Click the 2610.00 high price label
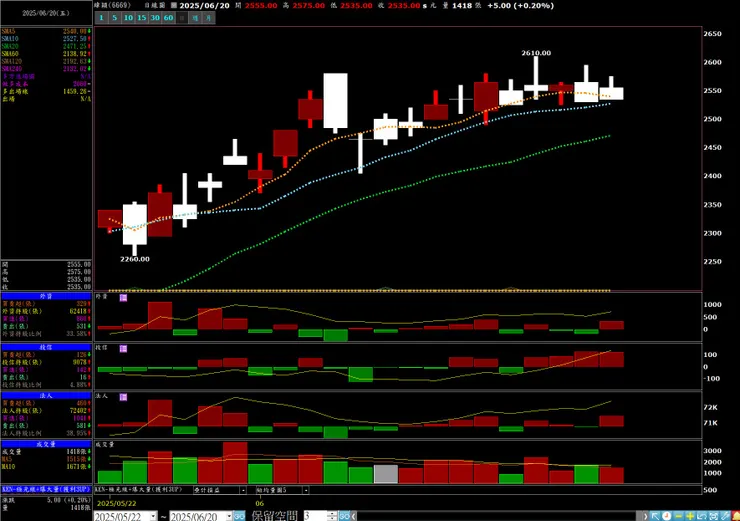This screenshot has width=740, height=521. click(x=536, y=53)
